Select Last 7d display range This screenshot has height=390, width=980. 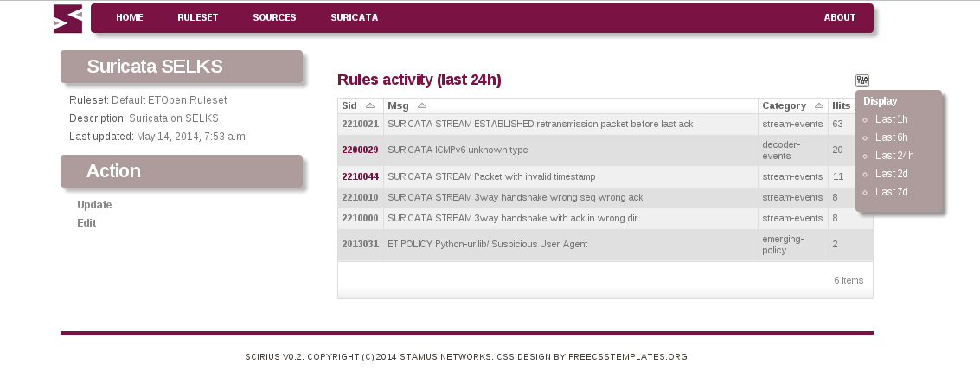tap(891, 192)
